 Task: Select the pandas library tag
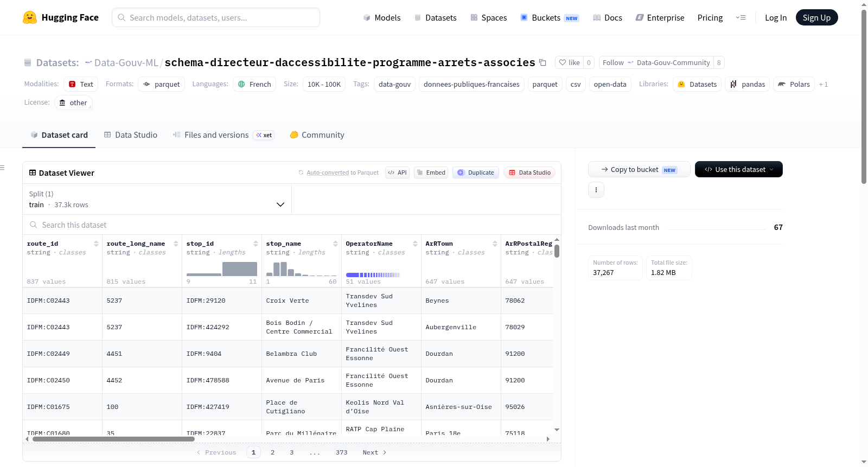748,84
